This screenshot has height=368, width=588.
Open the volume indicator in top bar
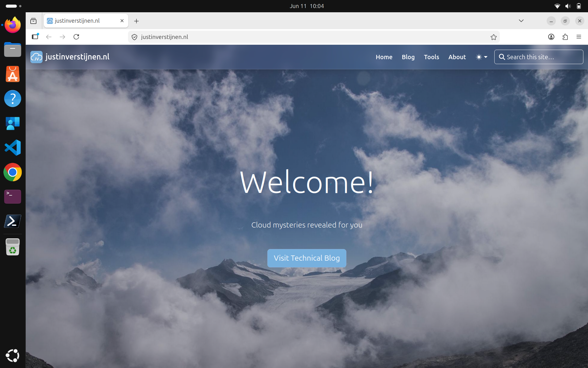tap(568, 6)
